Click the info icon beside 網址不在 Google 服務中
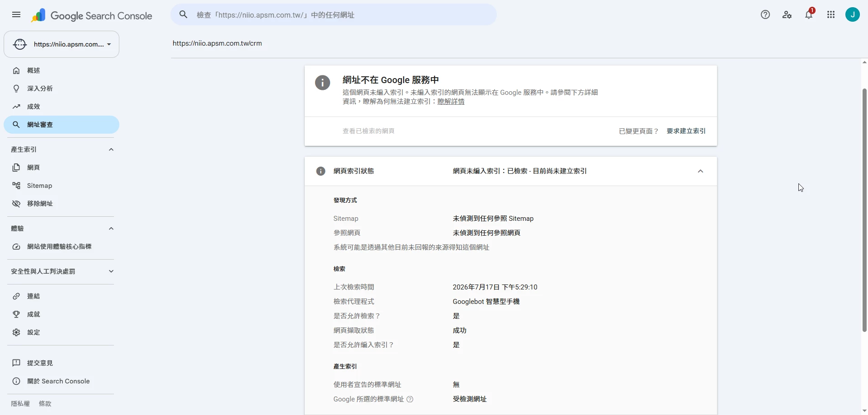The height and width of the screenshot is (415, 868). [322, 83]
